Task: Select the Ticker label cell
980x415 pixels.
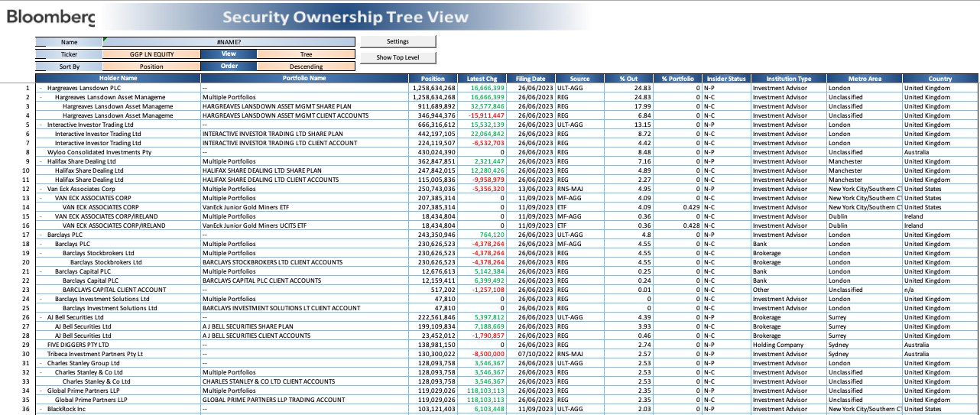Action: click(69, 54)
